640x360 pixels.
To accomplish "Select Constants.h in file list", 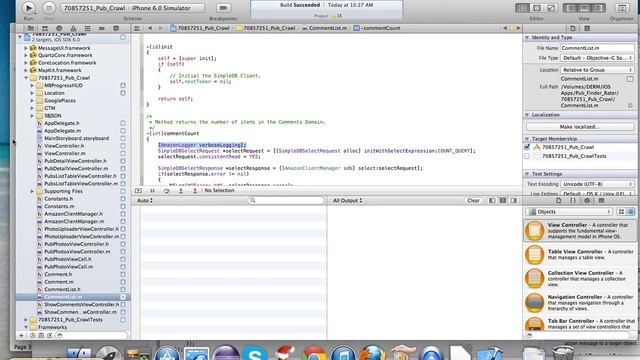I will pos(58,199).
